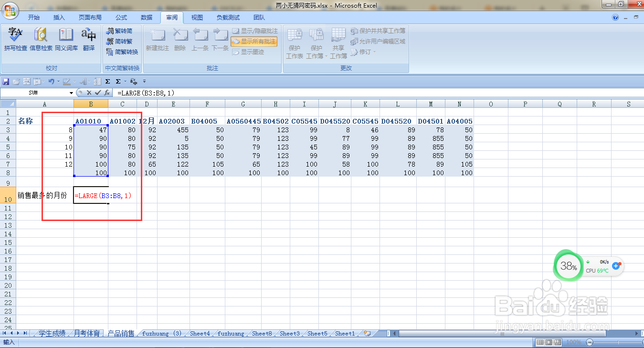Image resolution: width=644 pixels, height=348 pixels.
Task: Go to the 上一条 comment
Action: [x=200, y=39]
